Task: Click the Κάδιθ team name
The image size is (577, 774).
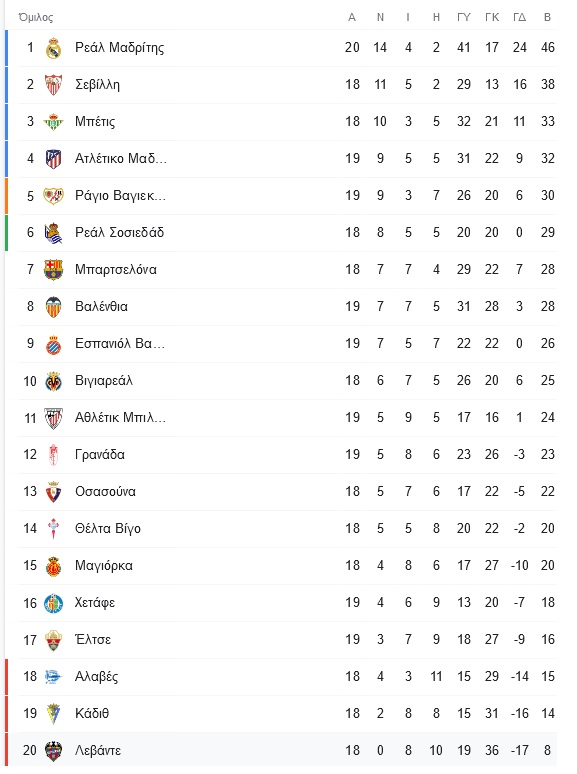Action: (x=92, y=713)
